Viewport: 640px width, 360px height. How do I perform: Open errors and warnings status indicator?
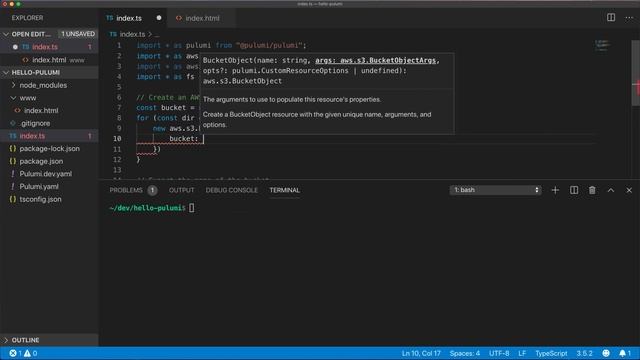[23, 353]
